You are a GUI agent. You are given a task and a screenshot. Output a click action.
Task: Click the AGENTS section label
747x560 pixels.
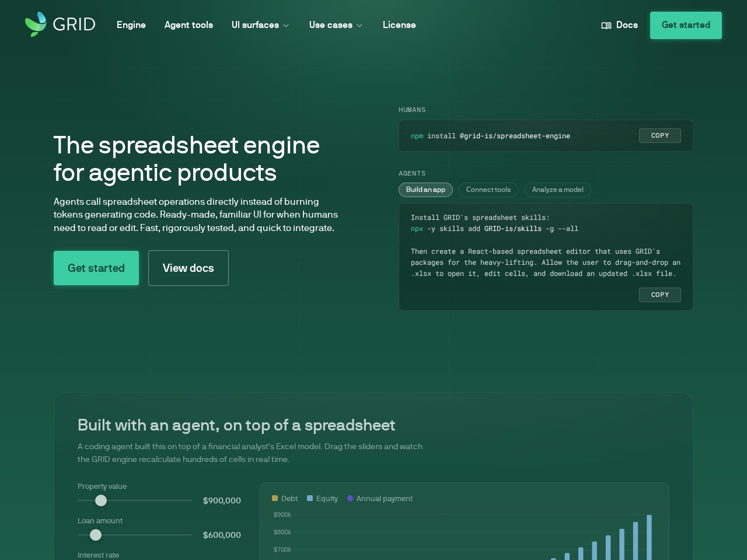click(x=412, y=173)
